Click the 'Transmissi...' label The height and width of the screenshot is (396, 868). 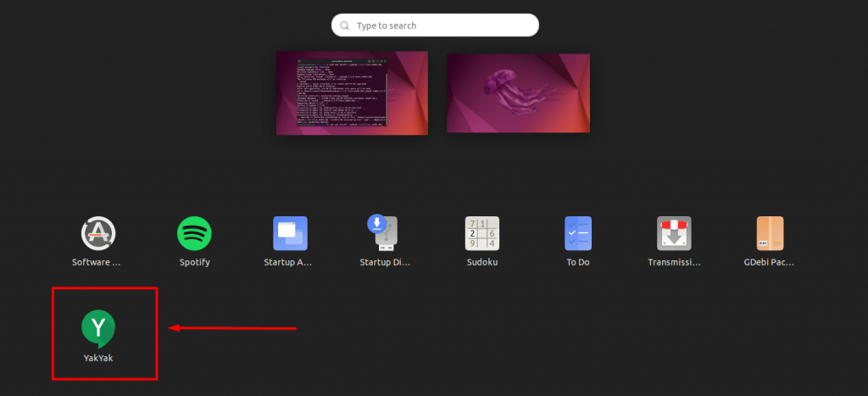pos(674,263)
